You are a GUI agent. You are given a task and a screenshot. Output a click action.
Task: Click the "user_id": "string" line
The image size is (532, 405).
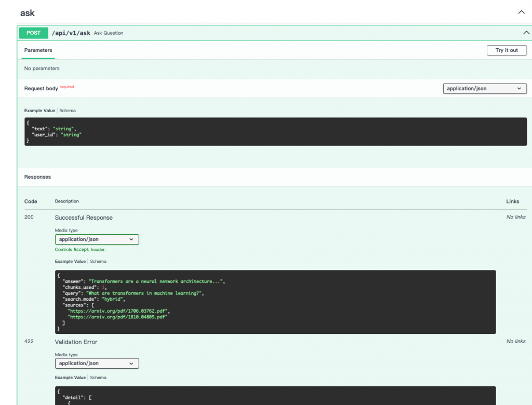point(57,135)
